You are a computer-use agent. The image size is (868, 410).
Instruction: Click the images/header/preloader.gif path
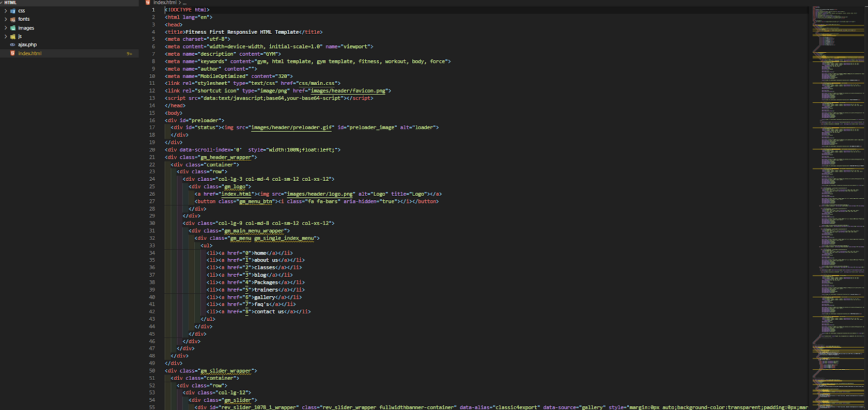(x=292, y=128)
